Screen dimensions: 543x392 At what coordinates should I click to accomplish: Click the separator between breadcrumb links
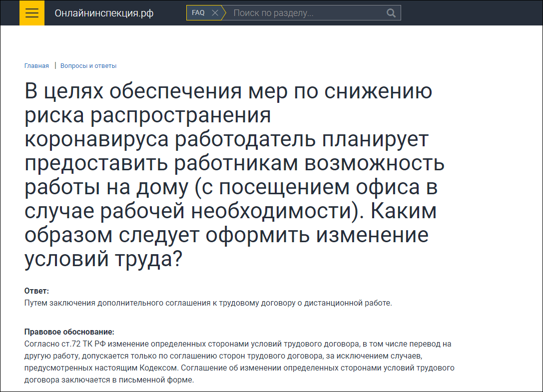(x=55, y=66)
